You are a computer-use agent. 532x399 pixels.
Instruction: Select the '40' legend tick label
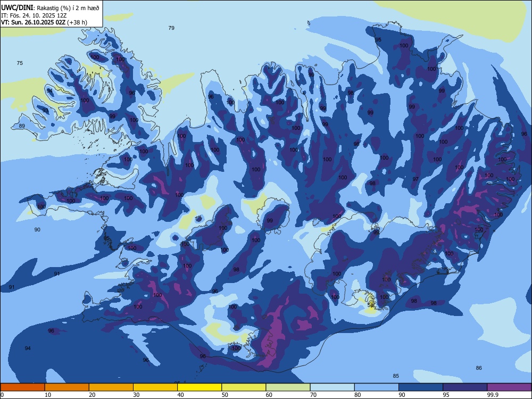181,395
